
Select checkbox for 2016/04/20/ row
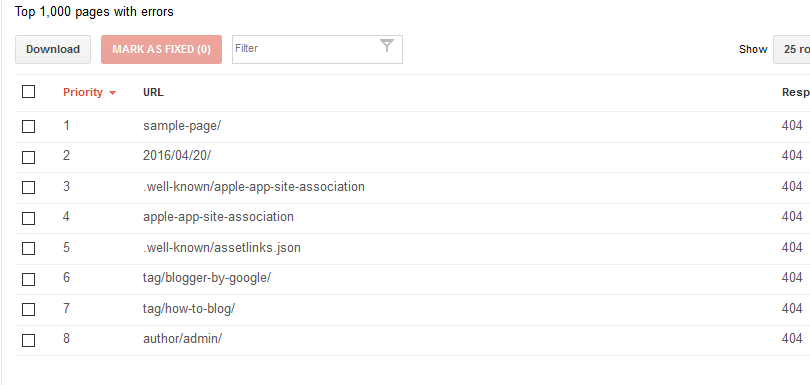pos(28,157)
